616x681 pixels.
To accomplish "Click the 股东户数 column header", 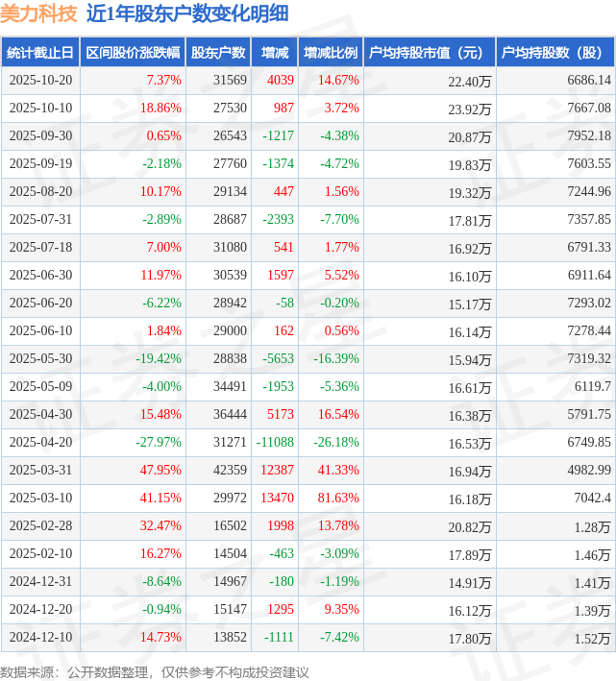I will click(218, 53).
